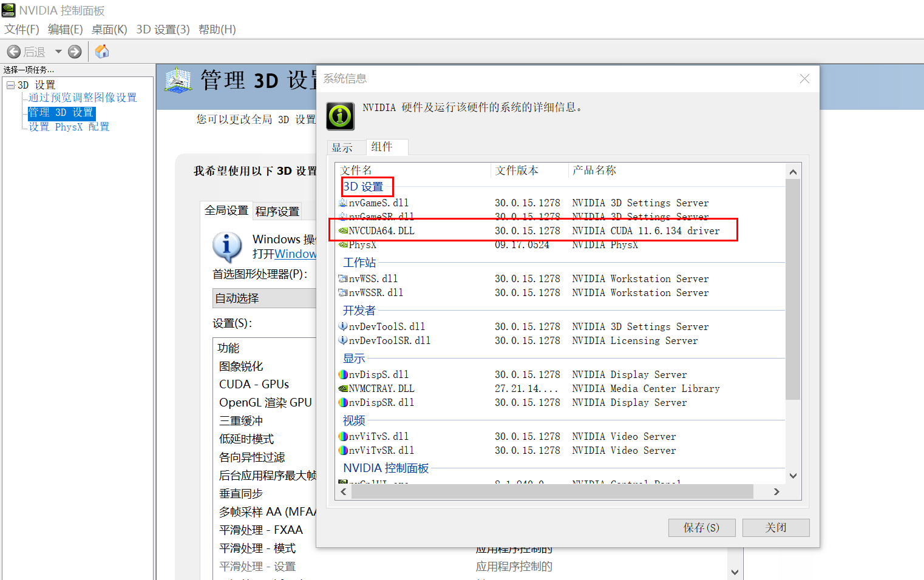924x580 pixels.
Task: Select the 三重缓冲 feature row
Action: [x=241, y=420]
